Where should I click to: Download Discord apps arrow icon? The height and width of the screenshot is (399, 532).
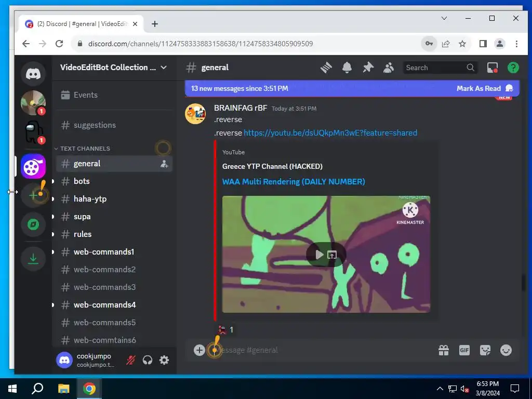33,259
